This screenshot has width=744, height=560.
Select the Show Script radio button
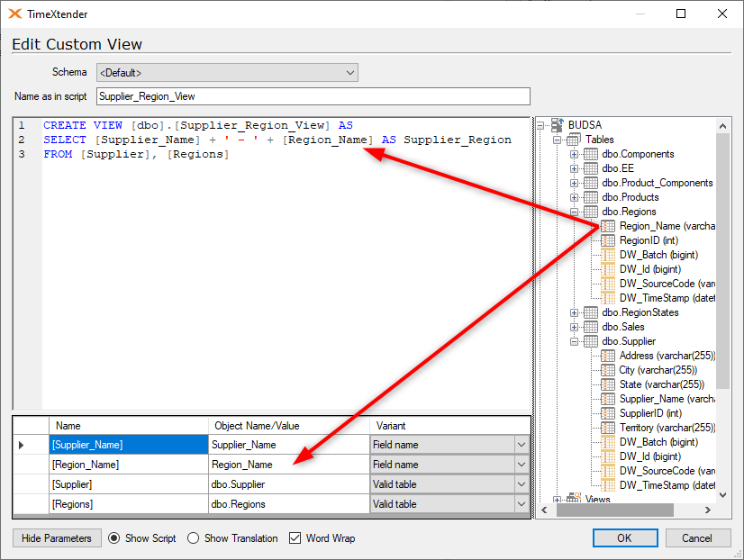(113, 538)
